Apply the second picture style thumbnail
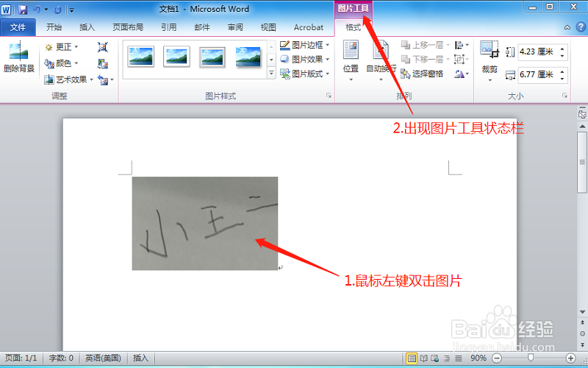The image size is (588, 368). tap(176, 57)
